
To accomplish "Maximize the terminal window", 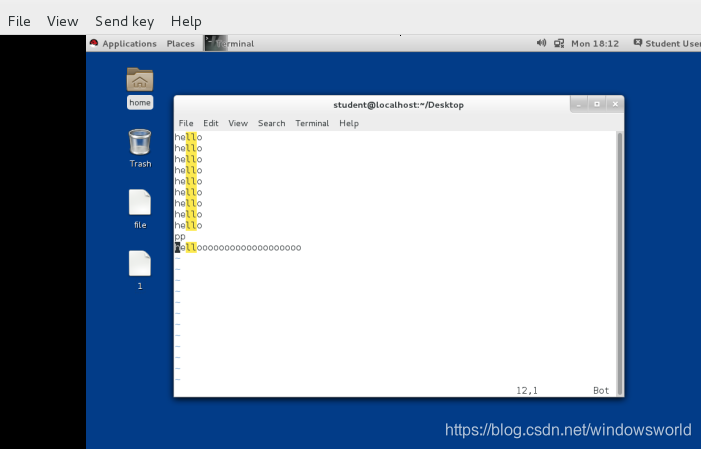I will coord(597,104).
